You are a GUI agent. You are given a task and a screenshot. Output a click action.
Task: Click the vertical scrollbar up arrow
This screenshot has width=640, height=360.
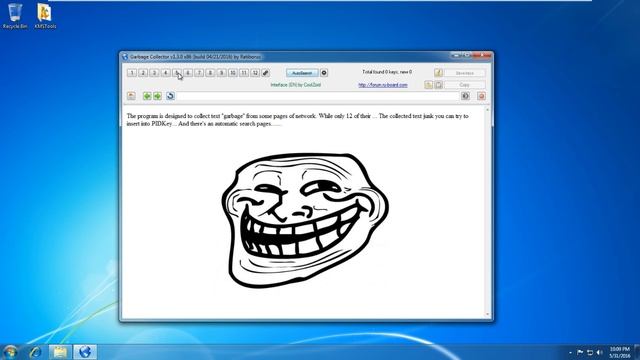(487, 110)
